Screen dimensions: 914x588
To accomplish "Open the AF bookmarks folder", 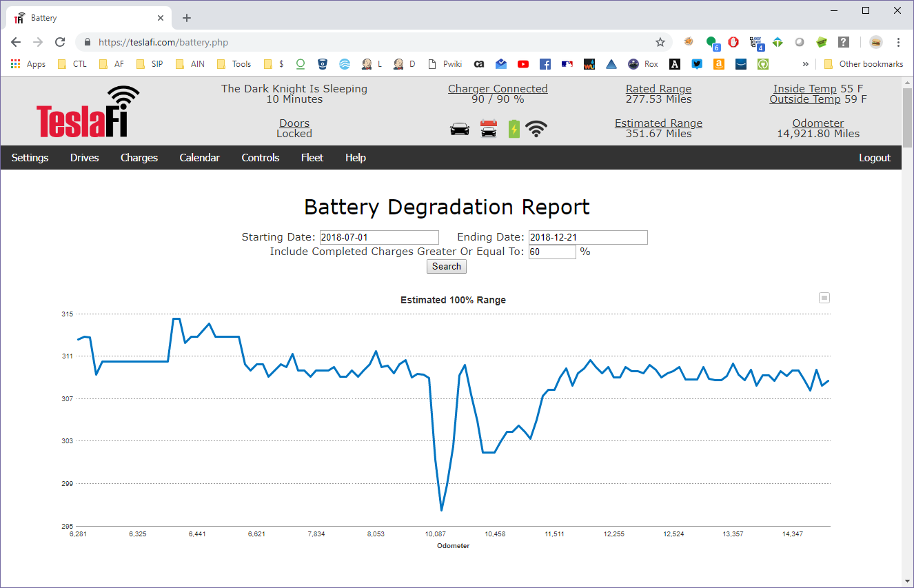I will click(x=111, y=64).
